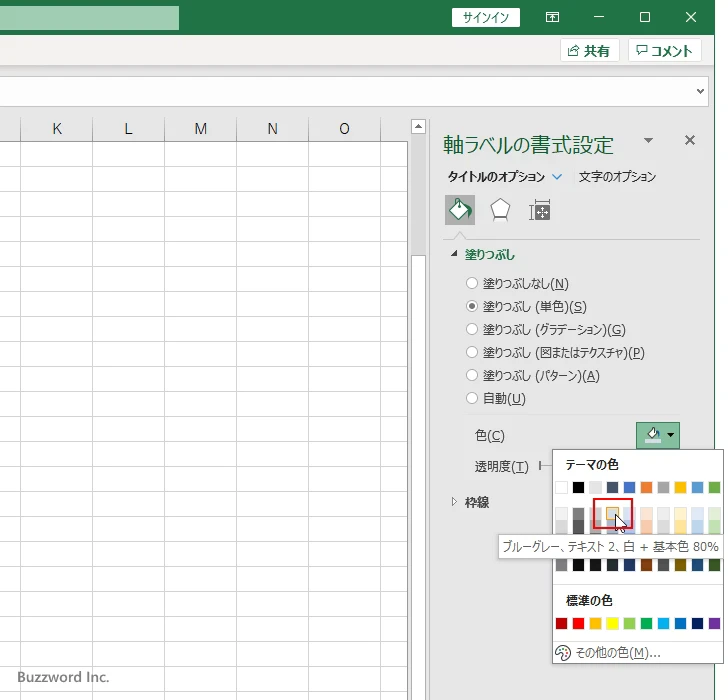
Task: Pick dark blue-gray in theme top row
Action: [x=612, y=487]
